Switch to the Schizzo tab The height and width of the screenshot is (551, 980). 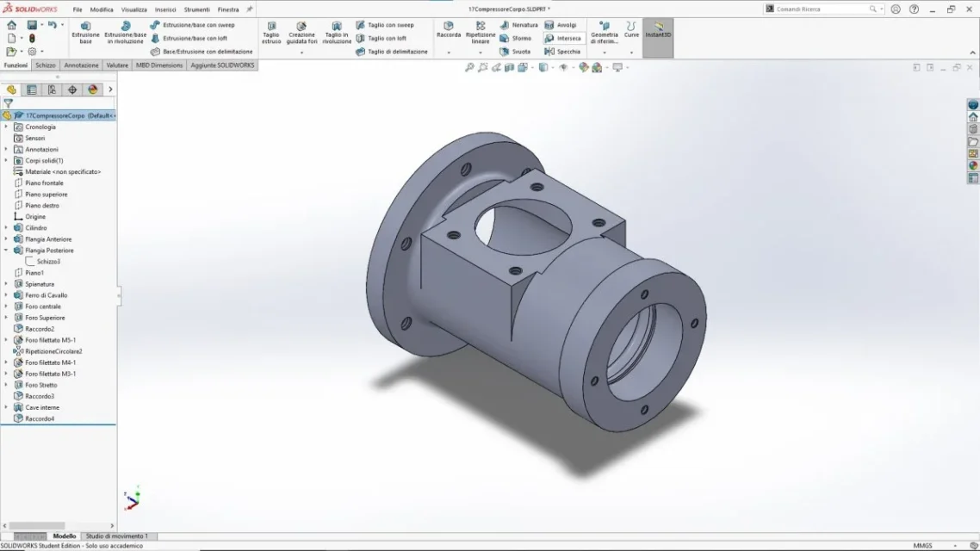(x=46, y=65)
